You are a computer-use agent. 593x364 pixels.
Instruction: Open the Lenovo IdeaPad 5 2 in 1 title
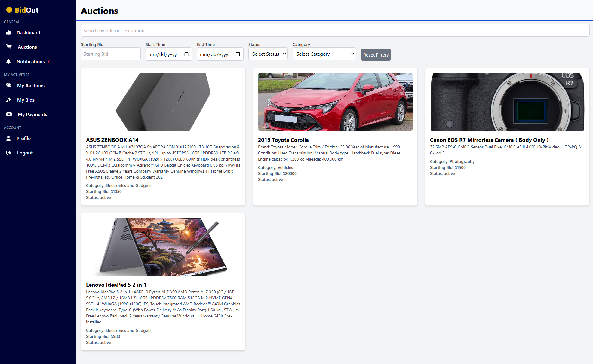116,285
